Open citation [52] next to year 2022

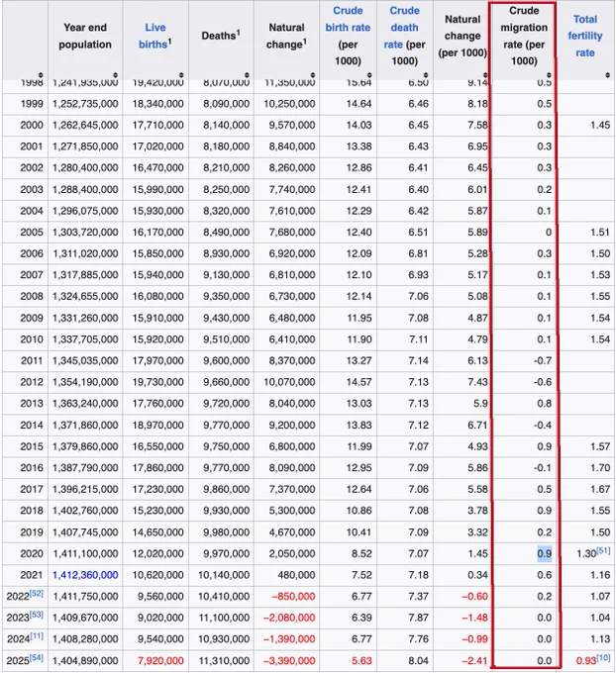(x=37, y=593)
